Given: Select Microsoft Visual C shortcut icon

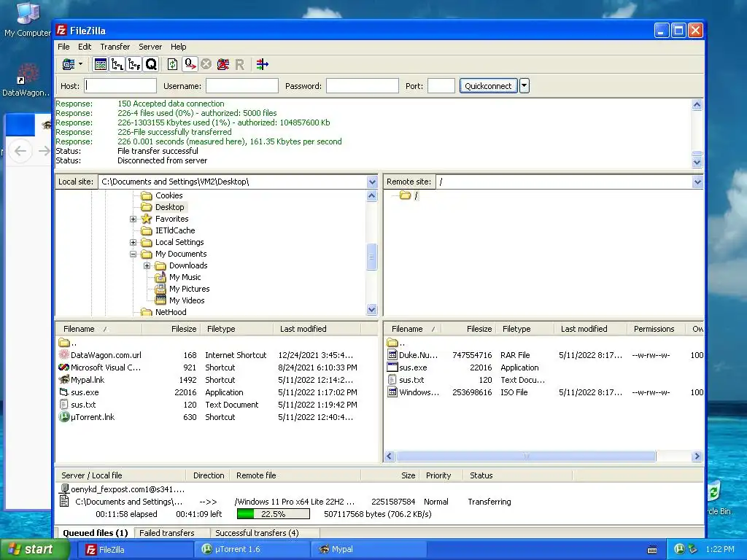Looking at the screenshot, I should tap(64, 367).
